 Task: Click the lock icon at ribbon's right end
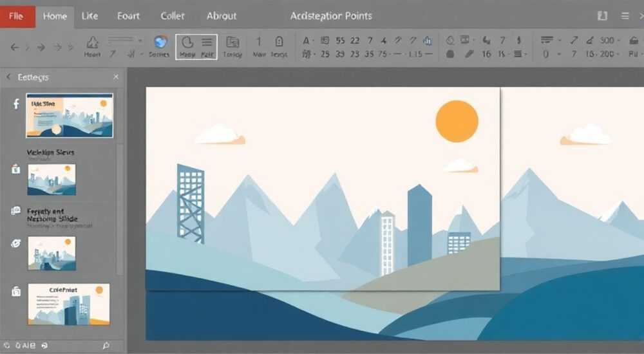(634, 41)
